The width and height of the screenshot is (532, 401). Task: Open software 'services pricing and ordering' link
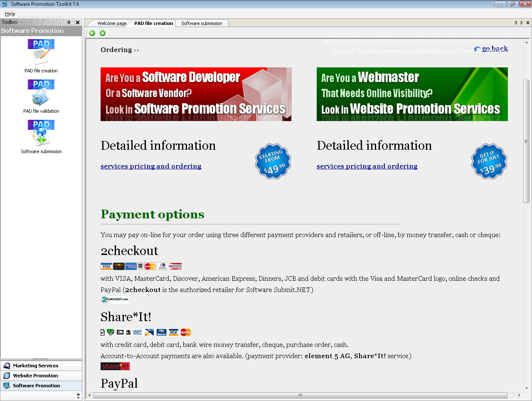pyautogui.click(x=151, y=166)
